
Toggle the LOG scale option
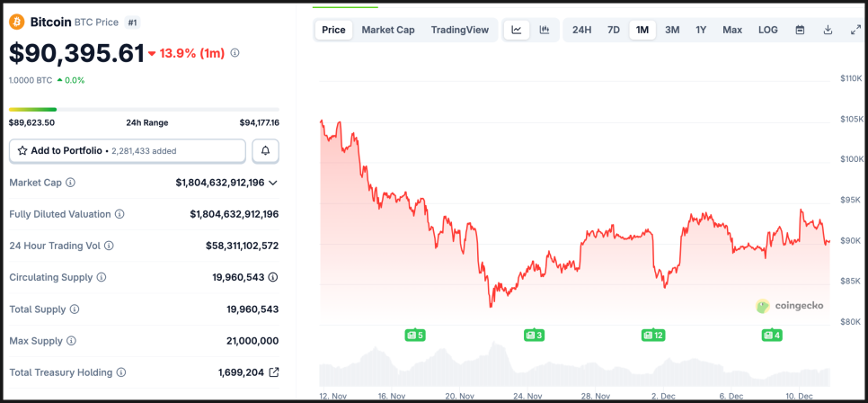click(768, 30)
